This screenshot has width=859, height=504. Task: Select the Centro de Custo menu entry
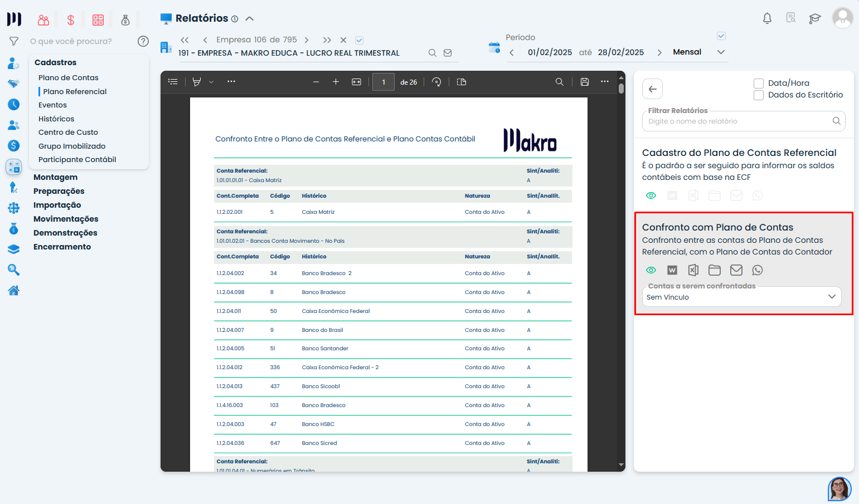[68, 132]
